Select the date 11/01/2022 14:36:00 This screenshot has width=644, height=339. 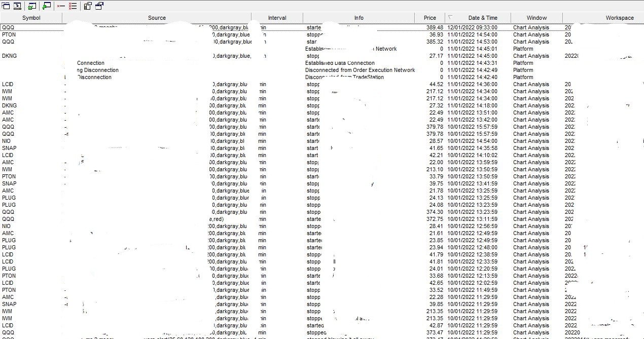coord(472,84)
